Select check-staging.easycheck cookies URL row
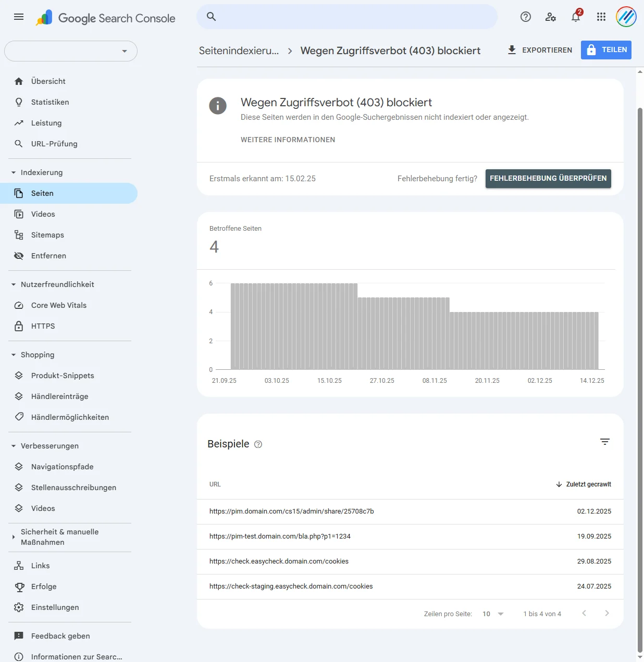The image size is (644, 662). (x=410, y=586)
